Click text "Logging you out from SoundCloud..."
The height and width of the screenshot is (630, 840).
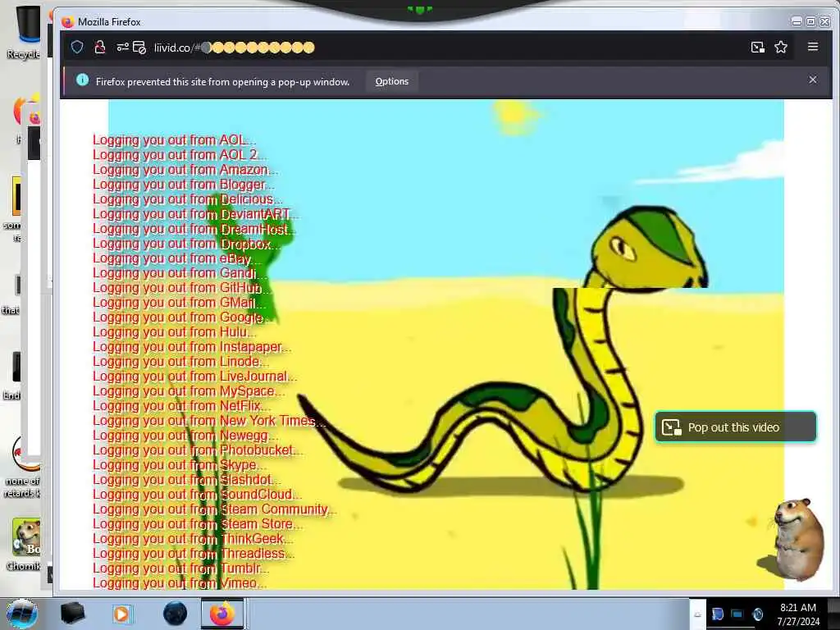point(197,495)
